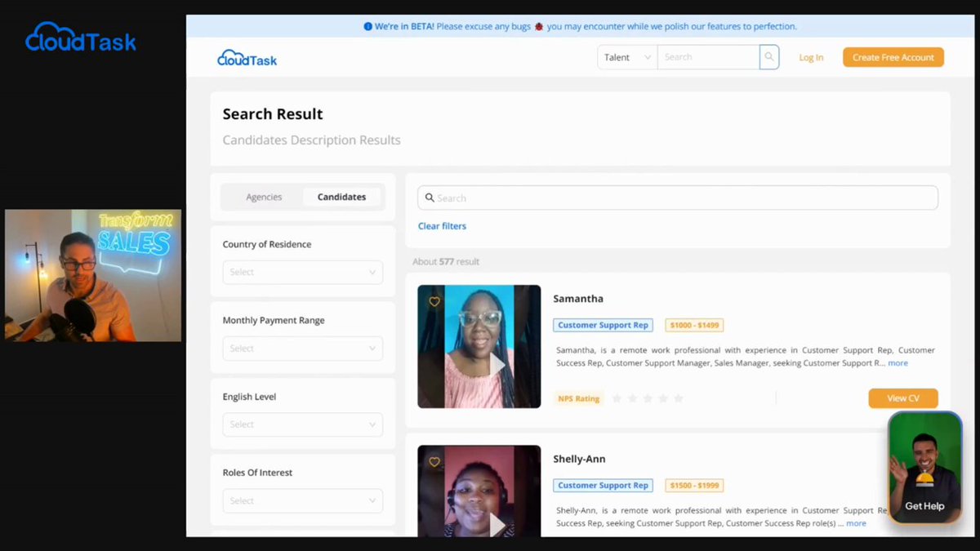Rate Samantha one star
This screenshot has height=551, width=980.
(617, 398)
